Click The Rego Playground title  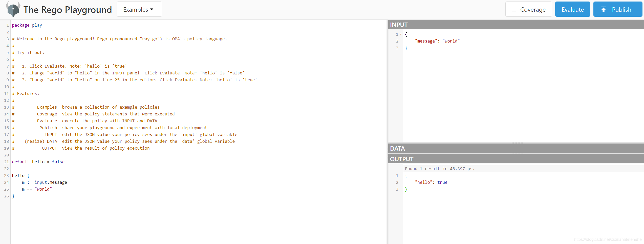[x=68, y=10]
